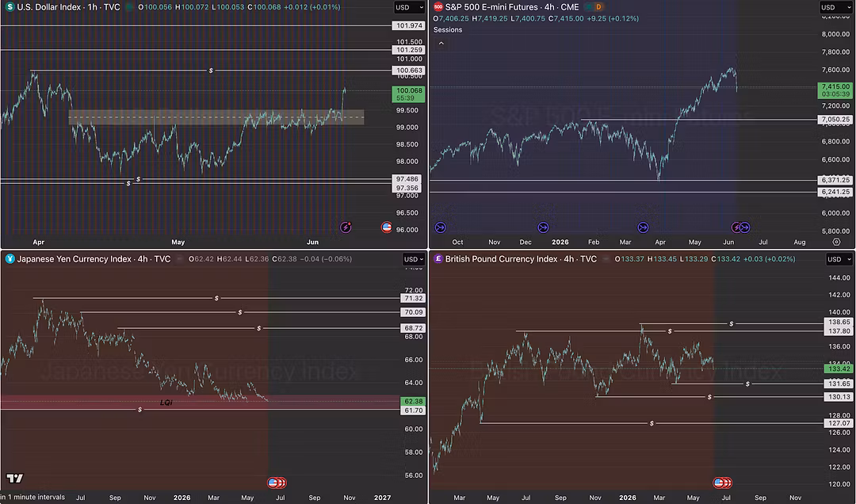The width and height of the screenshot is (856, 504).
Task: Click the Sessions indicator label
Action: point(448,29)
